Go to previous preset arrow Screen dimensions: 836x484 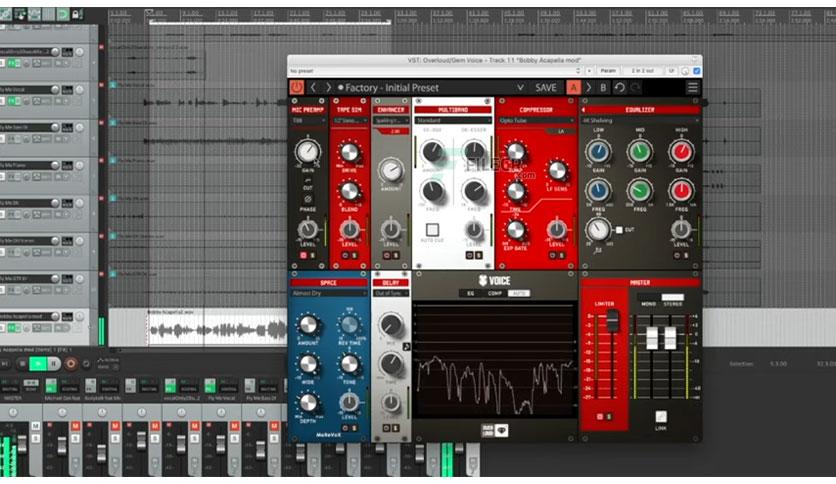(314, 87)
